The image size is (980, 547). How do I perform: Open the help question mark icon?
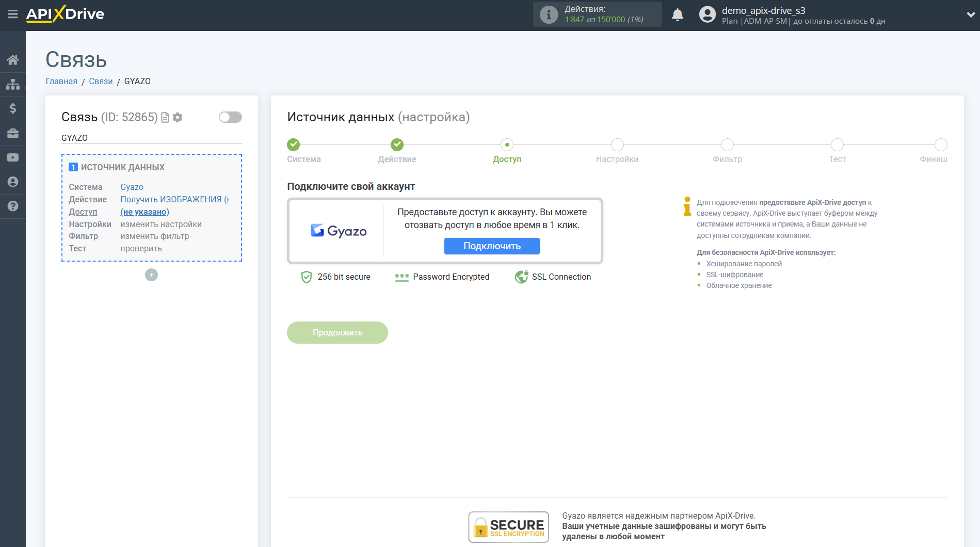(x=13, y=206)
